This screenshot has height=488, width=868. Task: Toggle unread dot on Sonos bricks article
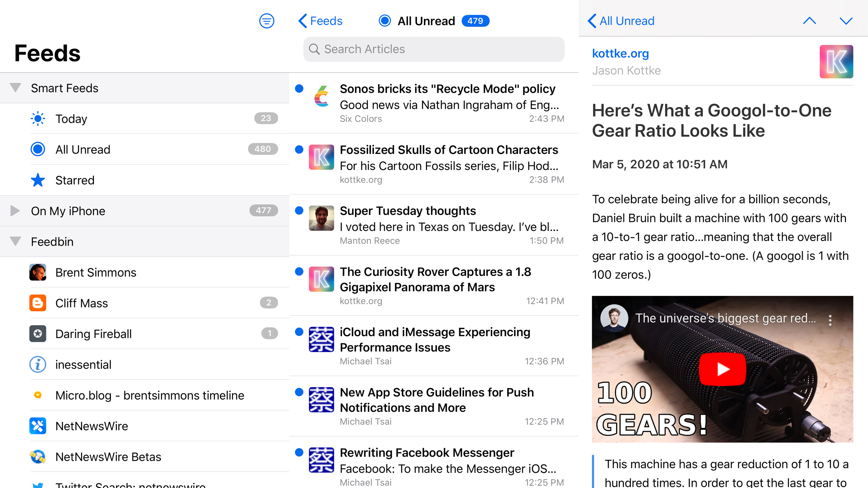click(299, 88)
